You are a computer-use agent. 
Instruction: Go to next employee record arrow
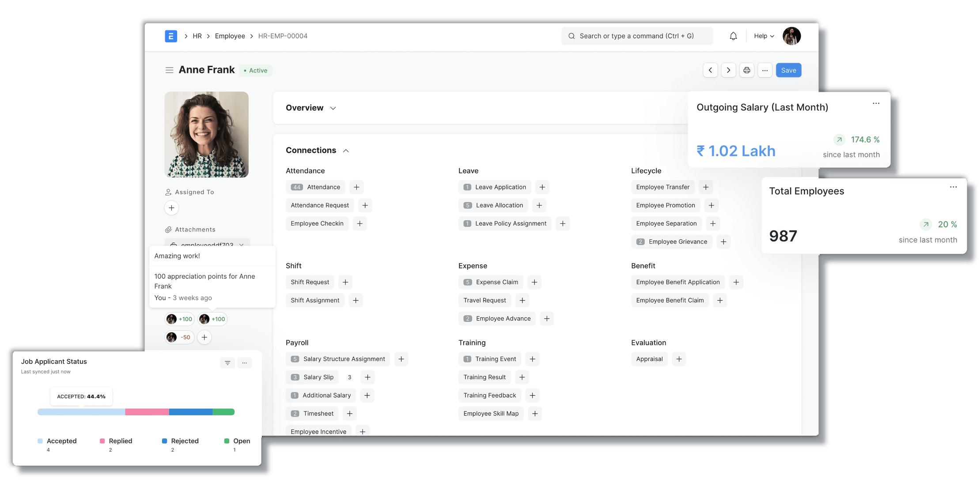tap(728, 70)
